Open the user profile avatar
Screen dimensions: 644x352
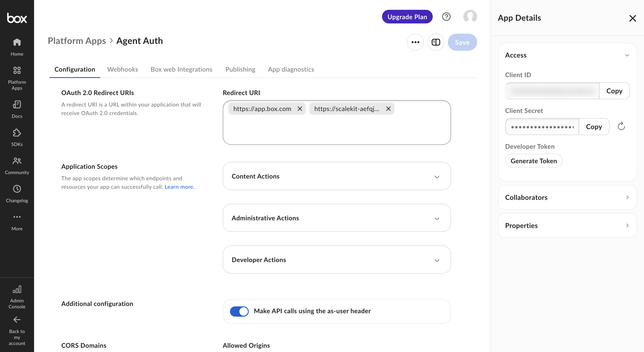pos(470,16)
